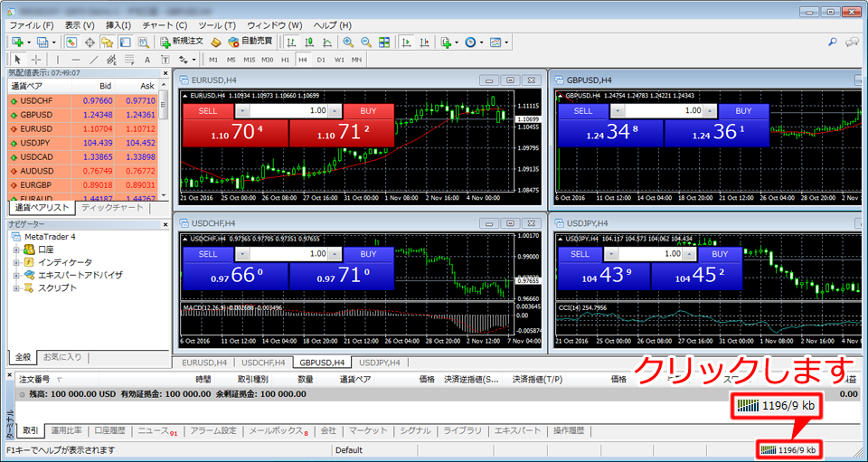Switch to the お気に入り Navigator tab
Viewport: 868px width, 462px height.
pyautogui.click(x=62, y=357)
